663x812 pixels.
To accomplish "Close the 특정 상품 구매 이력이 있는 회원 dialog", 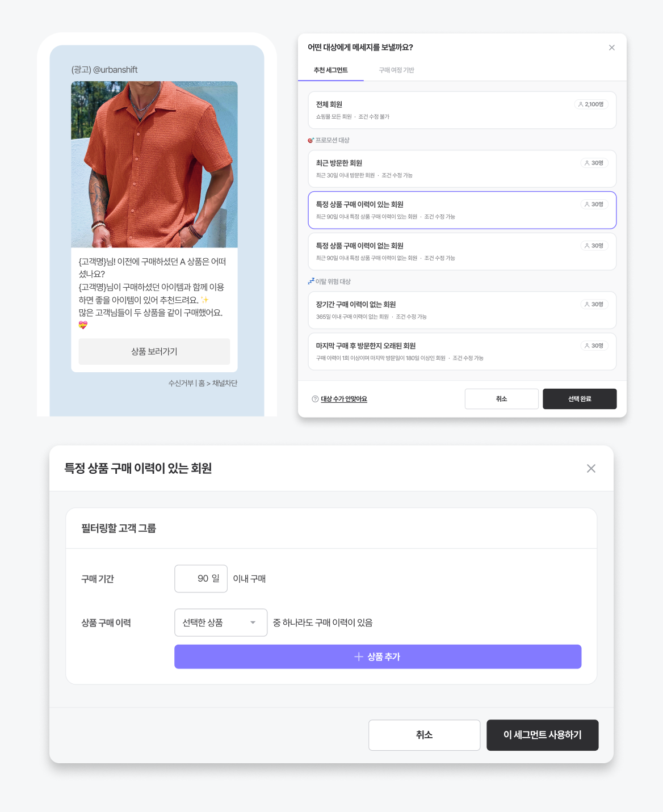I will pos(591,469).
